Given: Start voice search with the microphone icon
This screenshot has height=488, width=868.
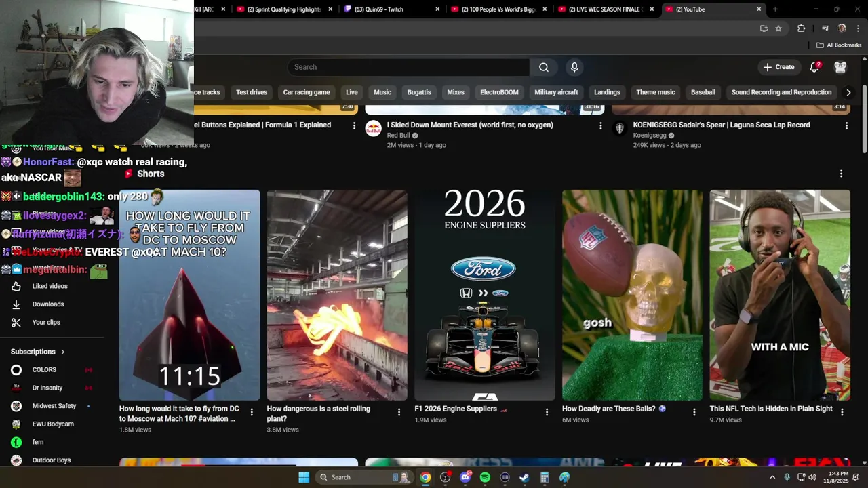Looking at the screenshot, I should pos(574,67).
